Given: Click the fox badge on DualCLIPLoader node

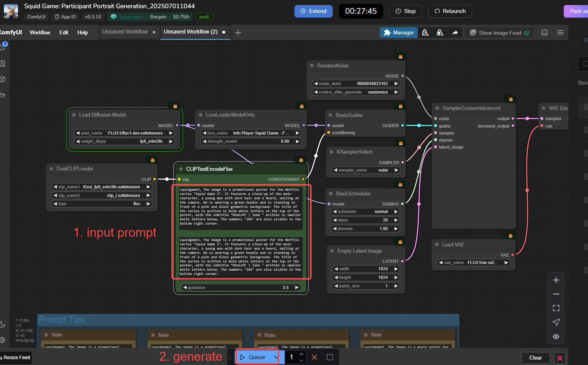Looking at the screenshot, I should click(x=153, y=160).
